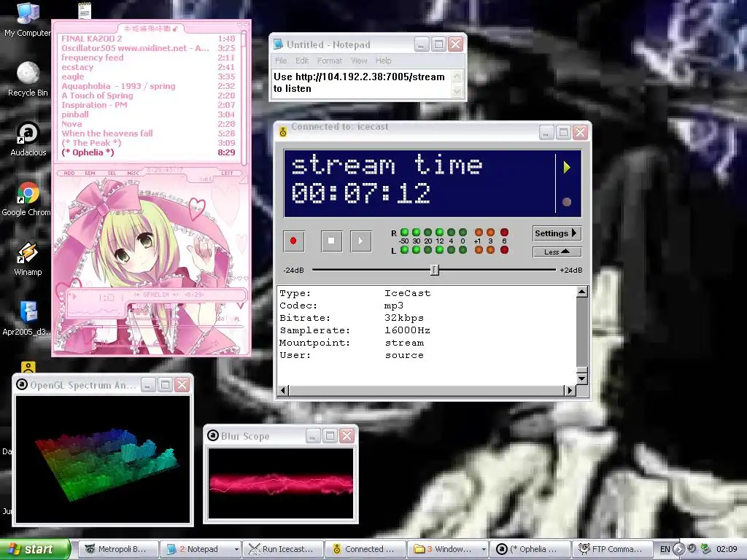Viewport: 747px width, 560px height.
Task: Switch to Run Icecast taskbar item
Action: point(283,549)
